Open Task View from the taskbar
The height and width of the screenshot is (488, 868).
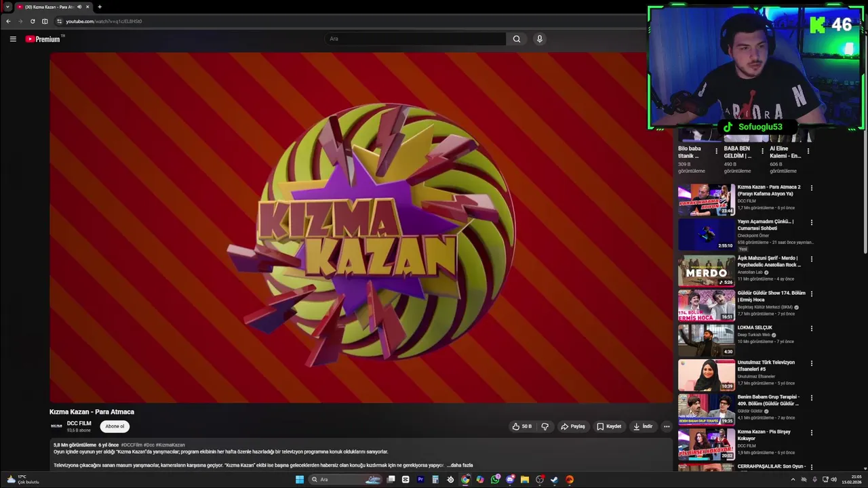tap(391, 479)
